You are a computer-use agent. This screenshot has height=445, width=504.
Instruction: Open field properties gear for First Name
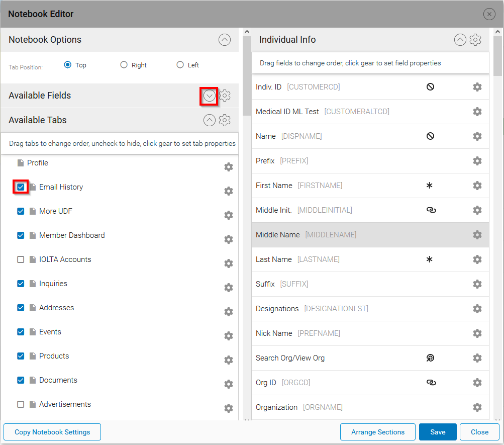(477, 186)
